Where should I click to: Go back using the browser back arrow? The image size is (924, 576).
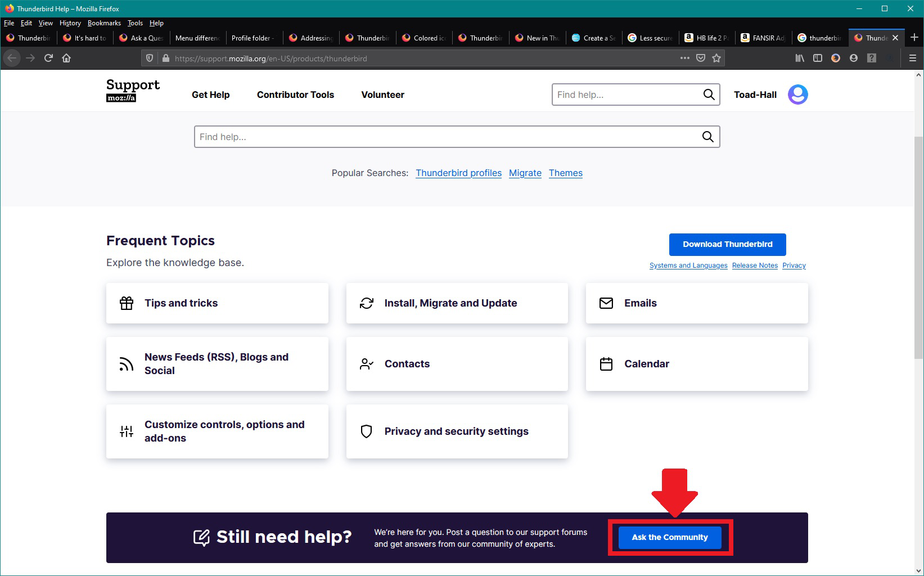(x=12, y=58)
